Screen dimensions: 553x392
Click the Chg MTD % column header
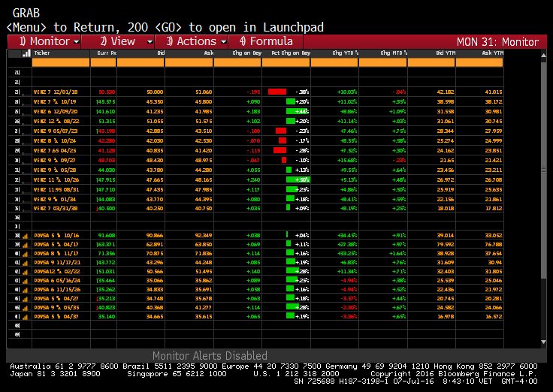(x=394, y=53)
